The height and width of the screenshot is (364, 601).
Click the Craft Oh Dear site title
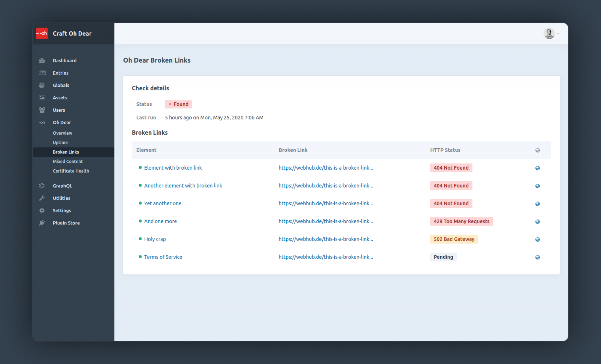(72, 33)
